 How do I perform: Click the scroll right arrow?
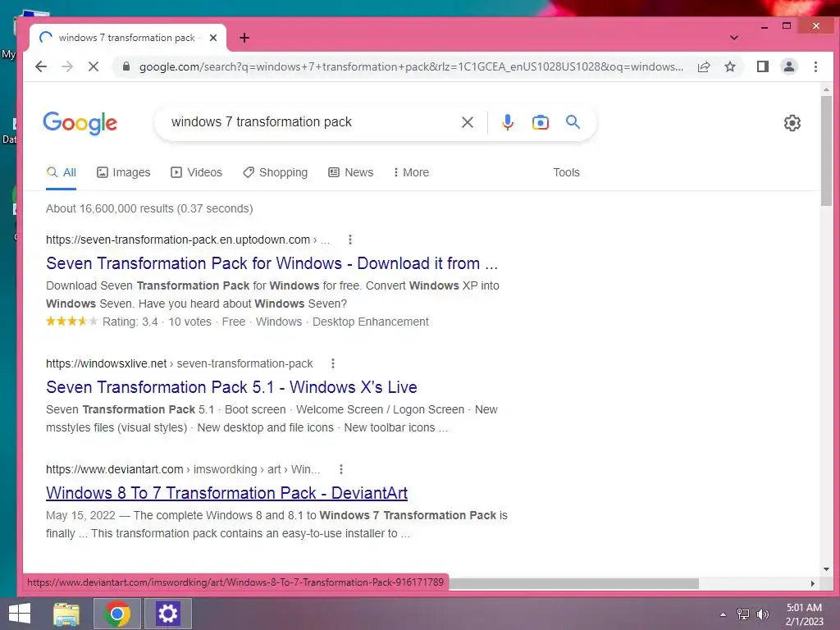click(x=813, y=583)
